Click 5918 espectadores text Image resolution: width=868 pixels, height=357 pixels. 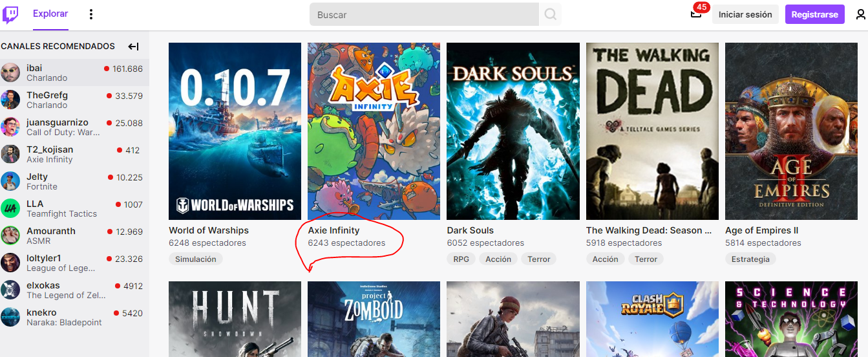coord(624,243)
